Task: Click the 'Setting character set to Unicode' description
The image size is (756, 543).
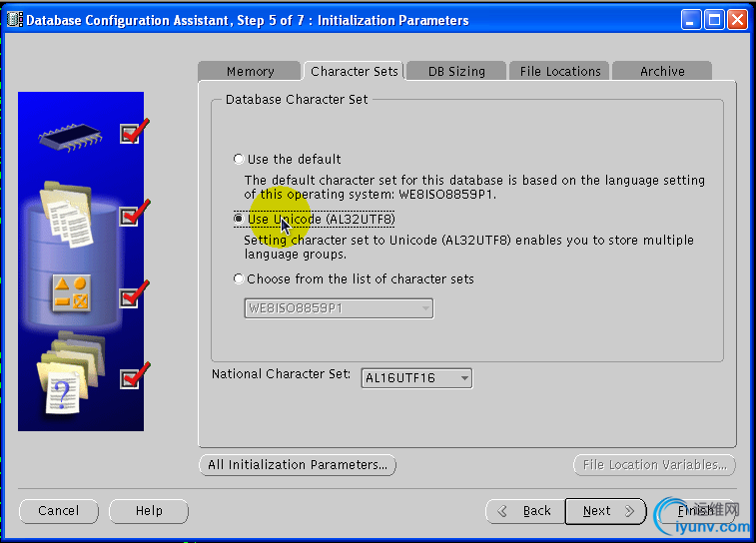Action: point(468,247)
